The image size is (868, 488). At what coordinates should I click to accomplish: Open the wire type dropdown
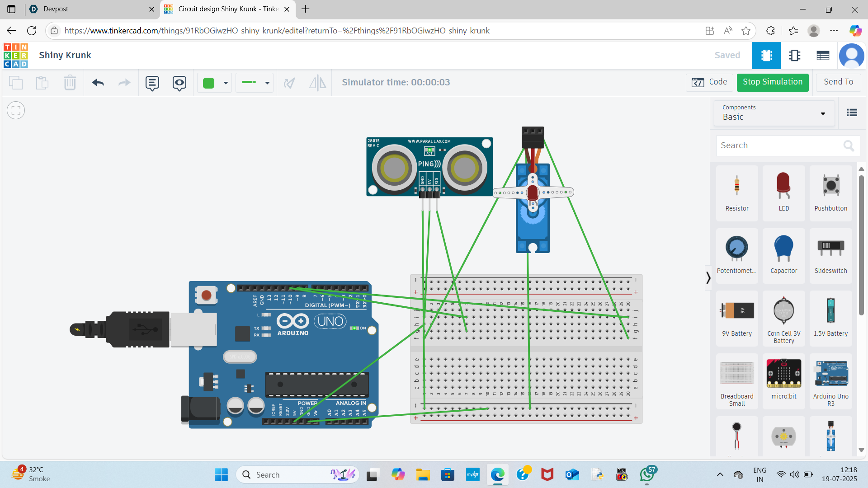[x=255, y=83]
